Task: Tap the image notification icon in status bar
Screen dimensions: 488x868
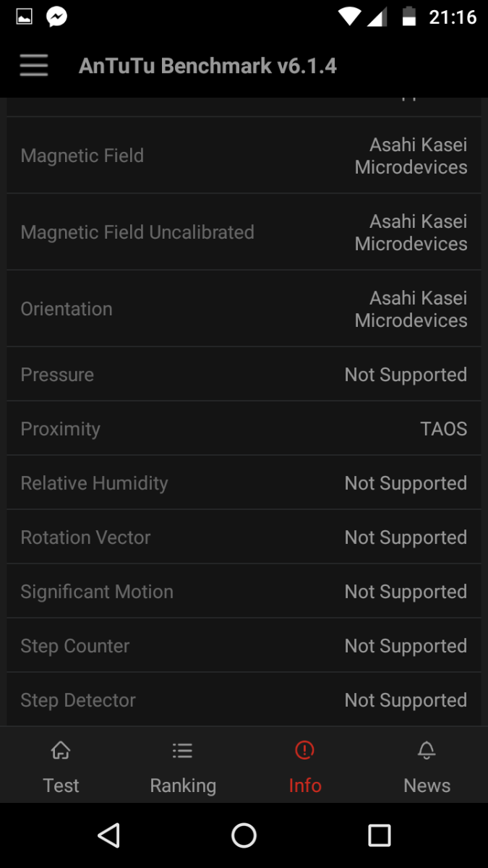Action: [x=24, y=17]
